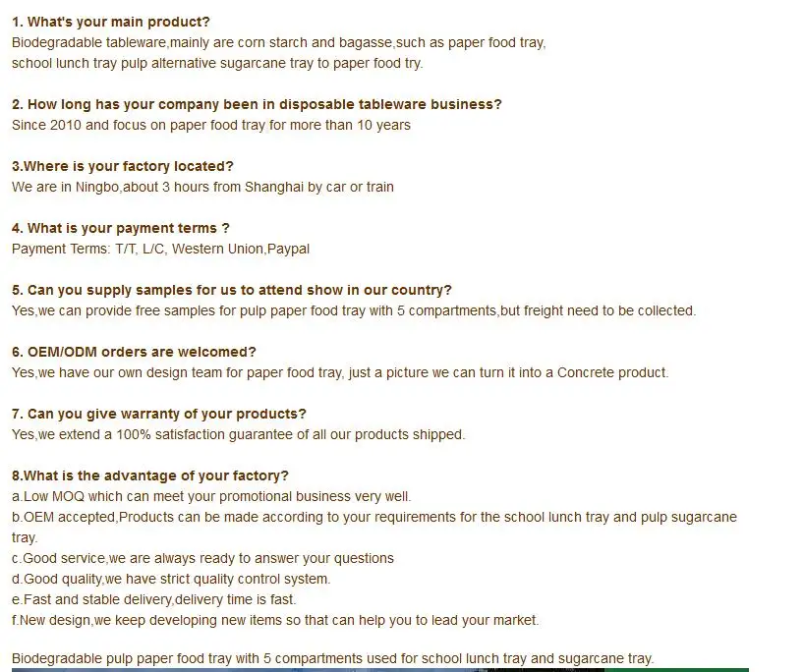This screenshot has height=672, width=804.
Task: Click the "T/T, L/C, Western Union, Paypal" line
Action: coord(160,249)
